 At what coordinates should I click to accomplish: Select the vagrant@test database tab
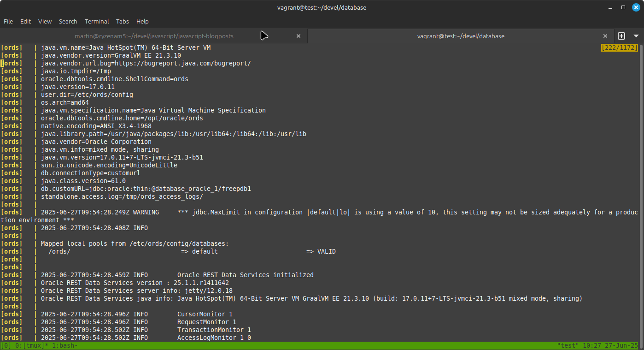[x=460, y=36]
